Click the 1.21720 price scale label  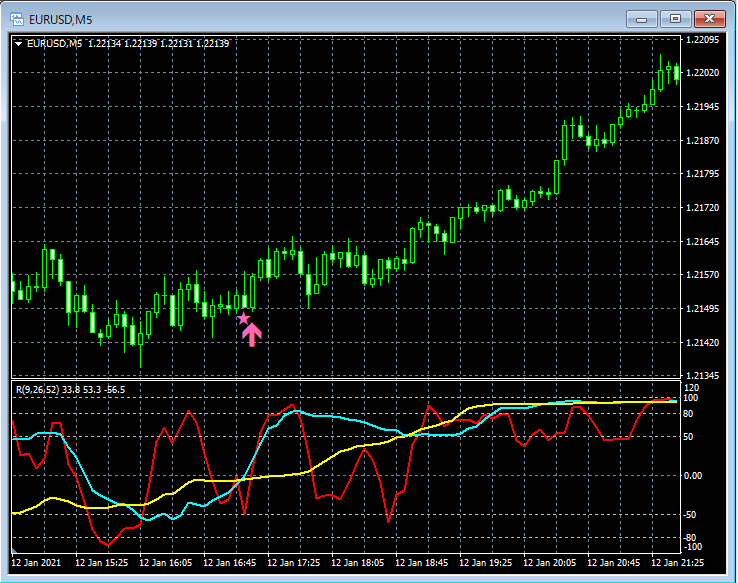(x=704, y=208)
